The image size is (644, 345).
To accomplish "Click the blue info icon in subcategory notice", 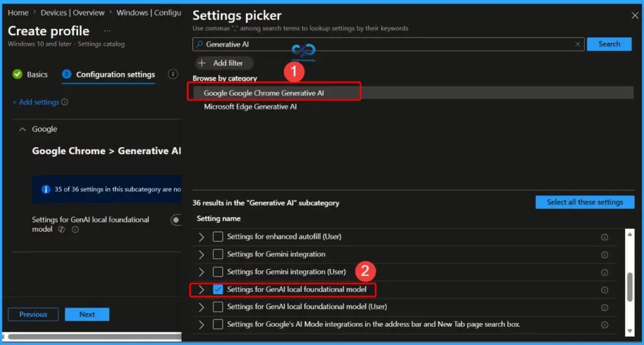I will (45, 189).
